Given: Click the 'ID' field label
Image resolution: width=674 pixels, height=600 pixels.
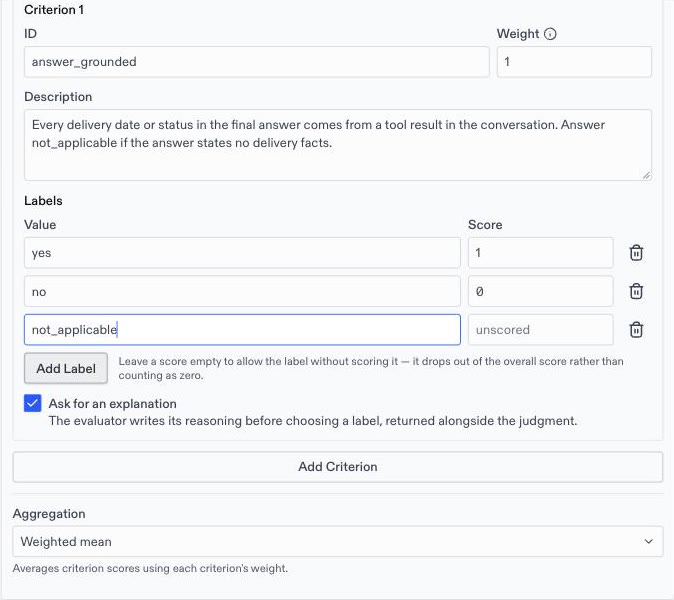Looking at the screenshot, I should pos(31,34).
